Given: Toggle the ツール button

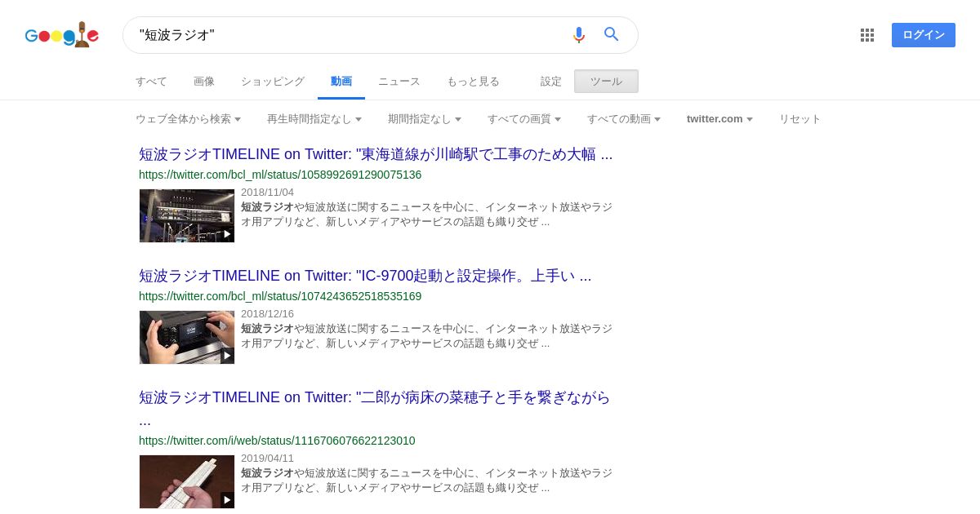Looking at the screenshot, I should (x=606, y=82).
